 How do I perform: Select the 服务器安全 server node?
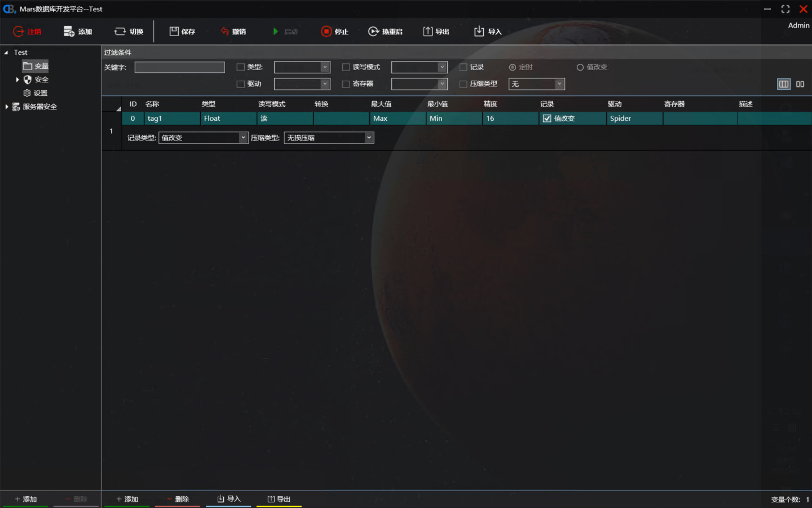click(x=34, y=107)
